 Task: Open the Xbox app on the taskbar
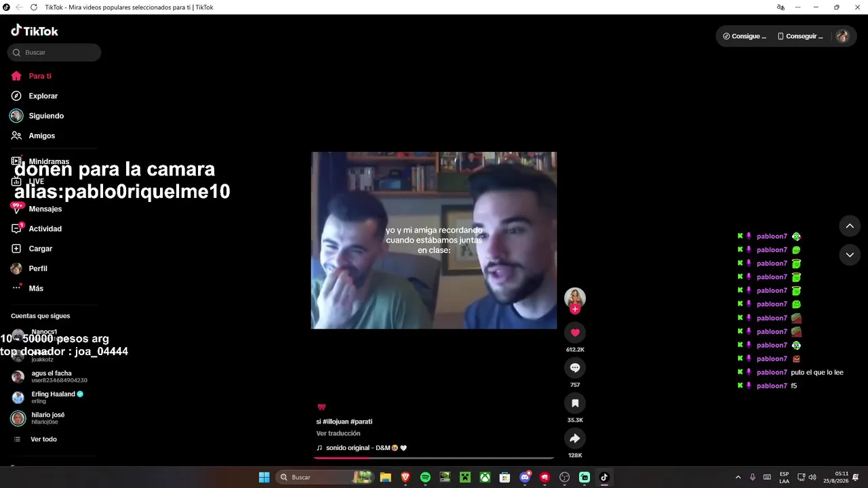(x=485, y=477)
